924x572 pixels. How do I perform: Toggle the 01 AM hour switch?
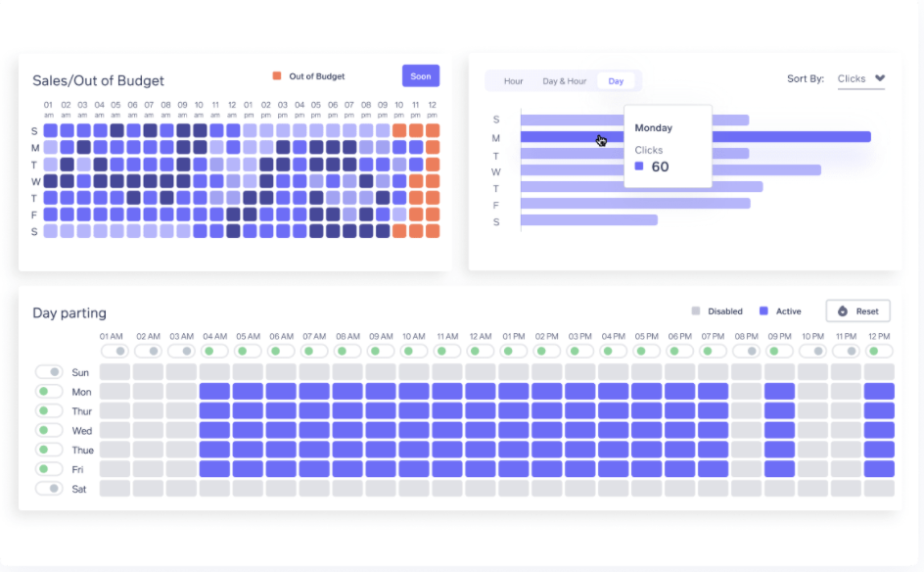[x=115, y=351]
